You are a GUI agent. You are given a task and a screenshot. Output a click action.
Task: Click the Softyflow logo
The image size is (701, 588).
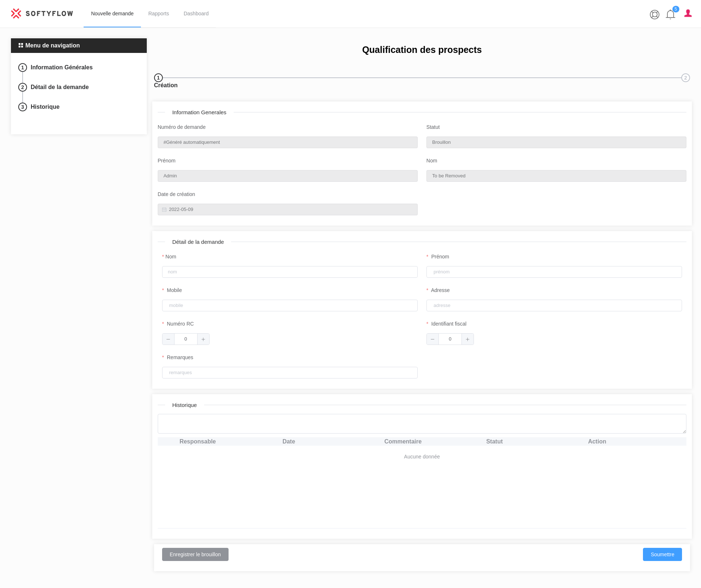[x=42, y=14]
